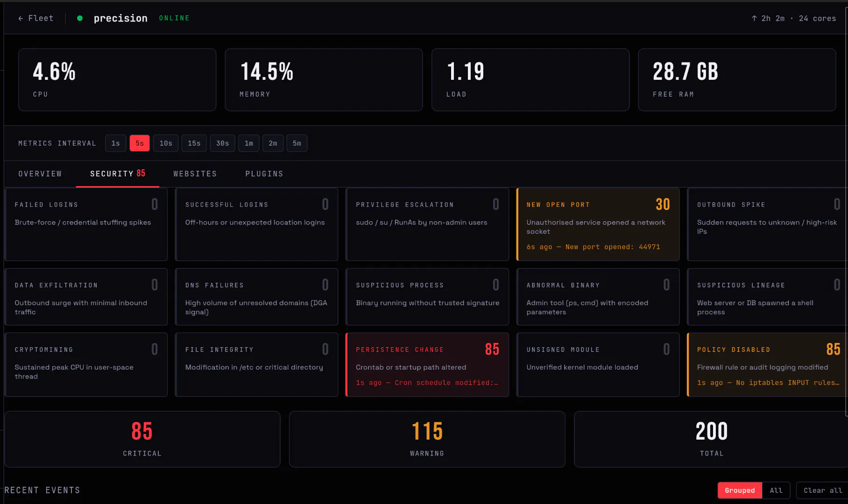This screenshot has height=504, width=848.
Task: Select Grouped view for recent events
Action: click(x=740, y=490)
